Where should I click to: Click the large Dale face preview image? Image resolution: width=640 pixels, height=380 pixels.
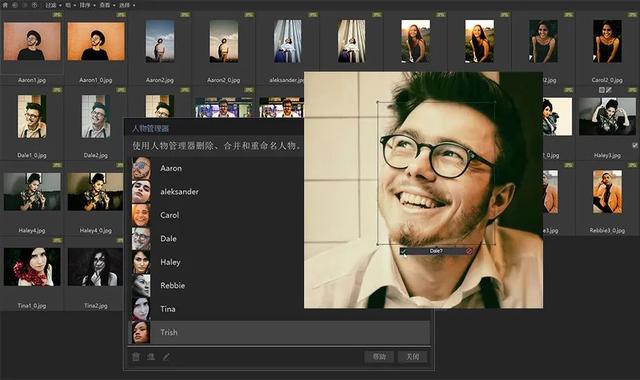(x=423, y=190)
